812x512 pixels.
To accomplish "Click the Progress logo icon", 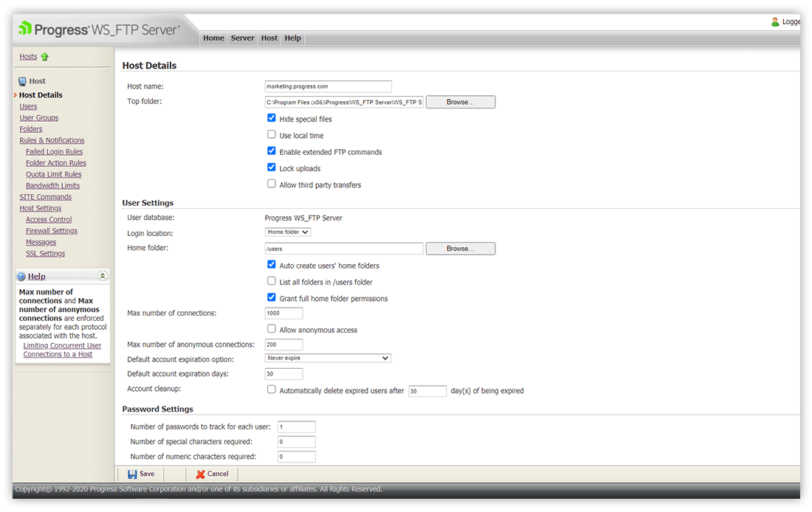I will 25,28.
